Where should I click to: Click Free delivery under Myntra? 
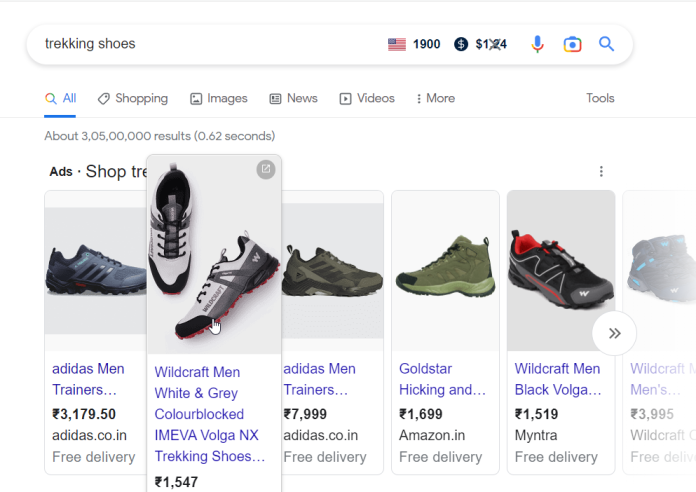pyautogui.click(x=556, y=457)
